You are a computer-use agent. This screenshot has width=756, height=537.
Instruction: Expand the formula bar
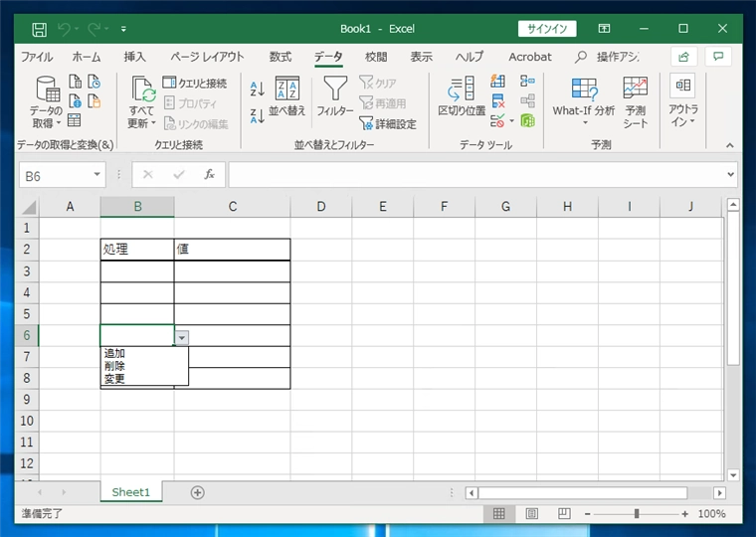pos(731,174)
